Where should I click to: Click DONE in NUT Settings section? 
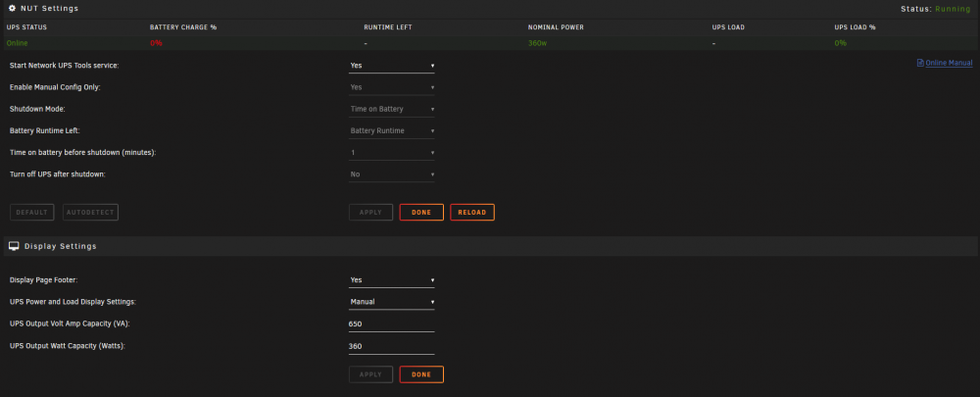click(421, 213)
